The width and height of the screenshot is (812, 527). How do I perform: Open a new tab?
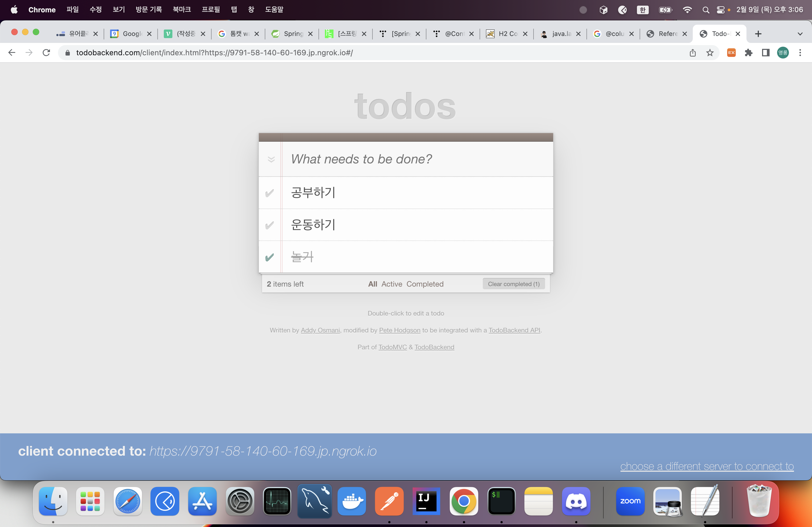[758, 34]
